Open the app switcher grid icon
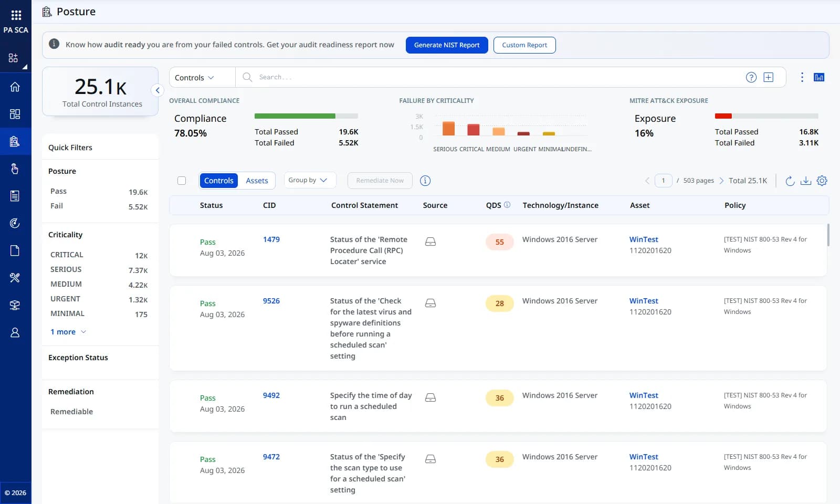 coord(16,15)
